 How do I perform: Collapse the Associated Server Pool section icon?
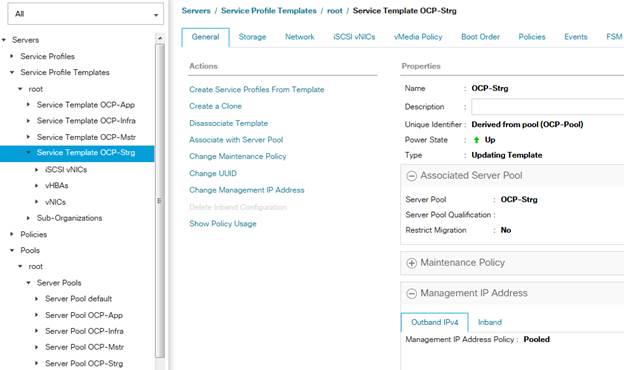tap(411, 176)
